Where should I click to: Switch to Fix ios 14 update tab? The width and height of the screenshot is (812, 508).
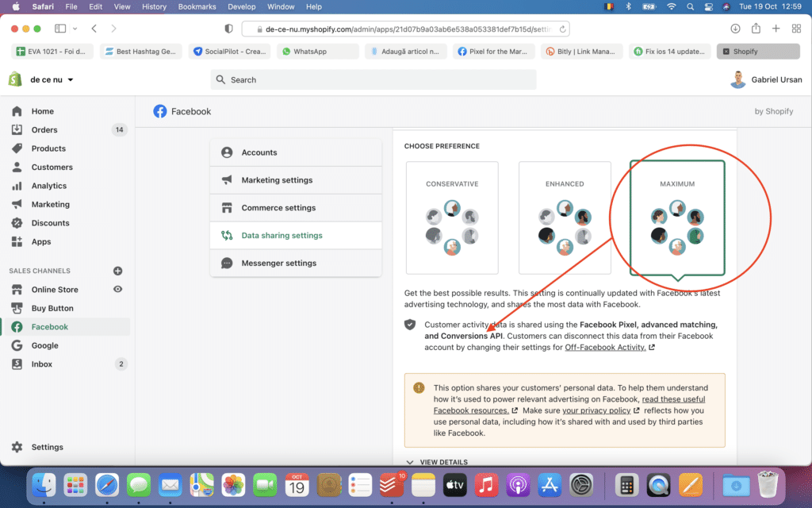670,52
